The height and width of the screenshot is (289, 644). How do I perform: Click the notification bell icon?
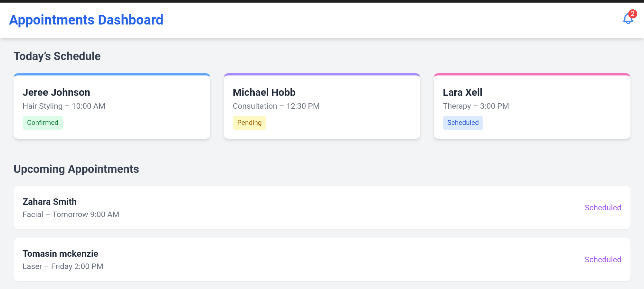(628, 19)
